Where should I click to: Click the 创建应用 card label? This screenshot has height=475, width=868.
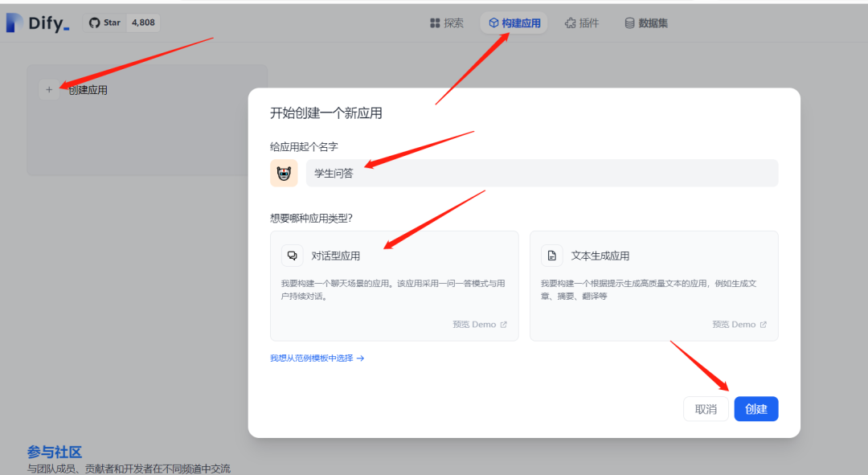tap(88, 90)
